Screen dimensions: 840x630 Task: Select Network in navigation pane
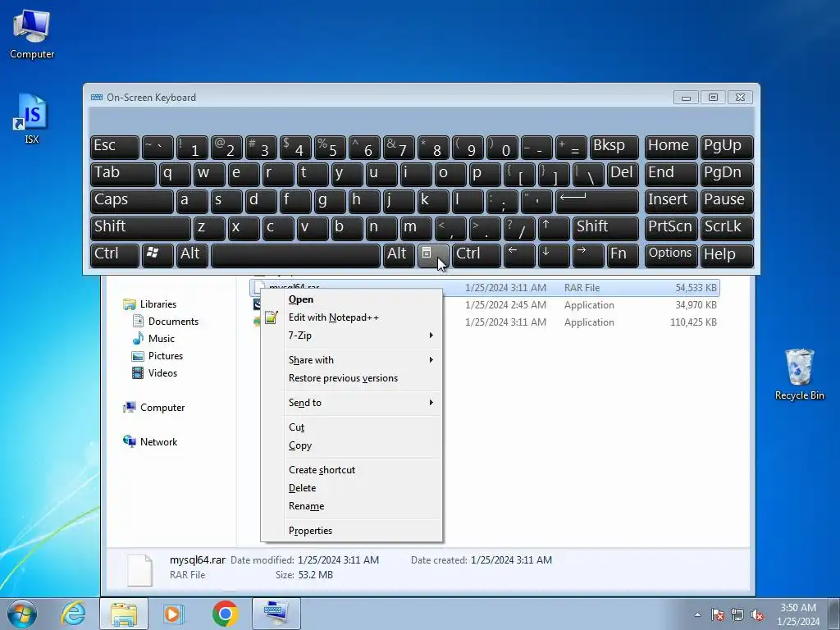(x=151, y=442)
